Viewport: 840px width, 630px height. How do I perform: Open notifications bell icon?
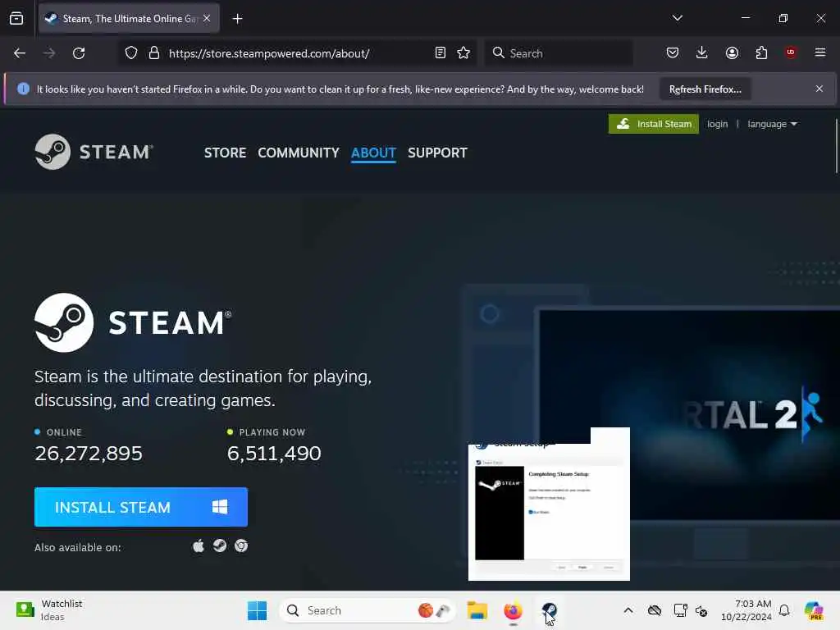784,610
